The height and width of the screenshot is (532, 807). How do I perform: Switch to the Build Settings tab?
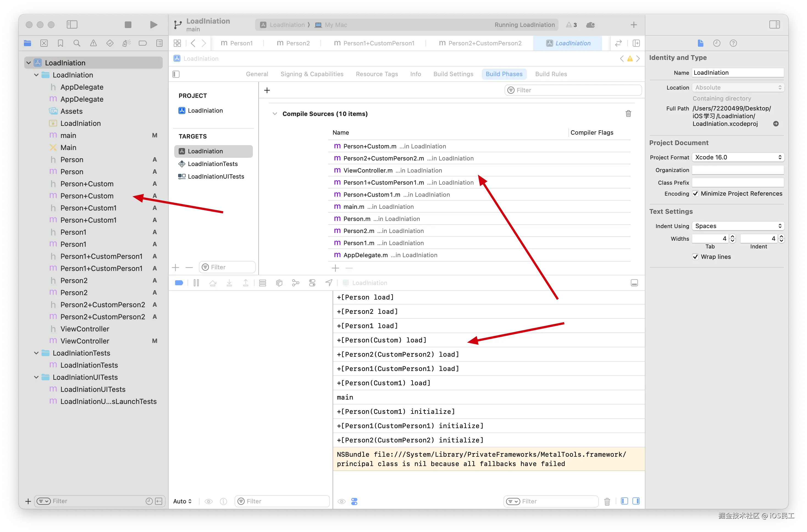pyautogui.click(x=453, y=74)
